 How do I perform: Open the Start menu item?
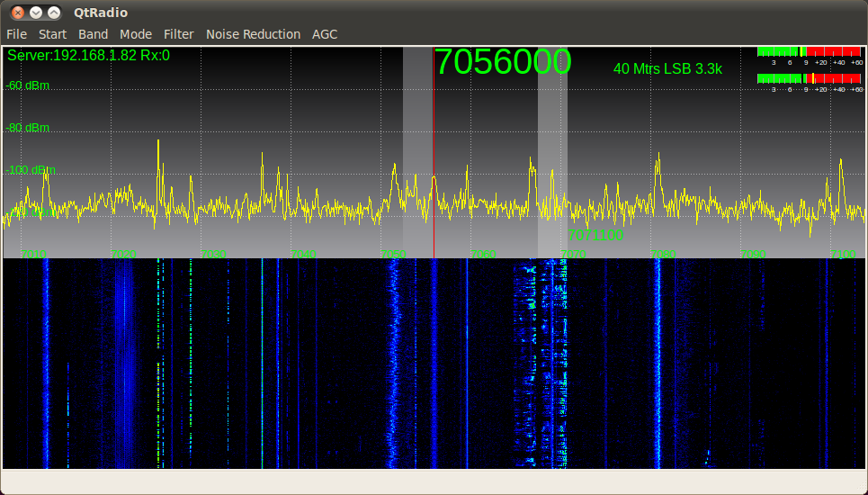(x=52, y=34)
